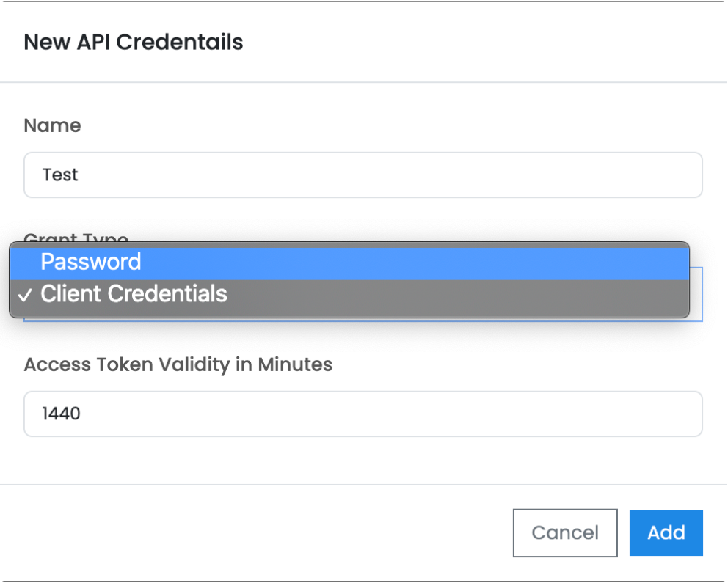Click the Name field label
728x583 pixels.
point(52,125)
